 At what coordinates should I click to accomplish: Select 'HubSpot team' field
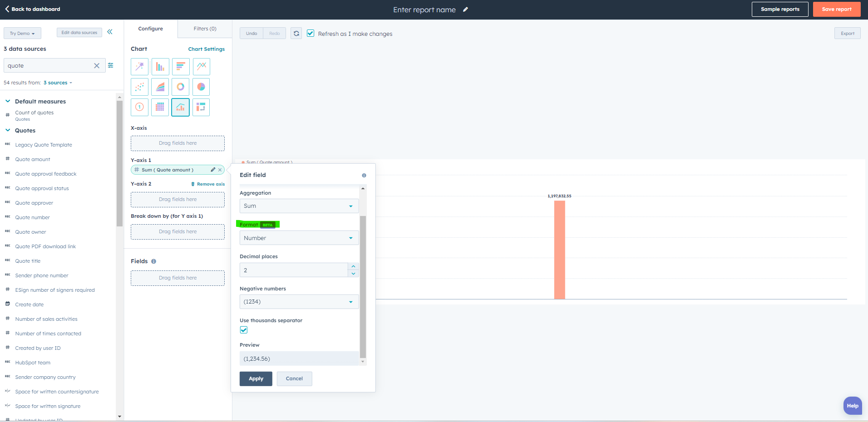33,363
